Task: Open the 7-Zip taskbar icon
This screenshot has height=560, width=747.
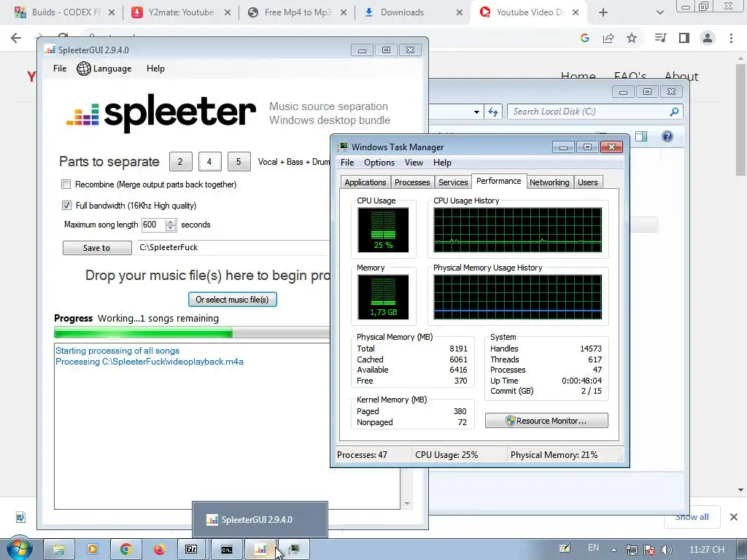Action: [192, 550]
